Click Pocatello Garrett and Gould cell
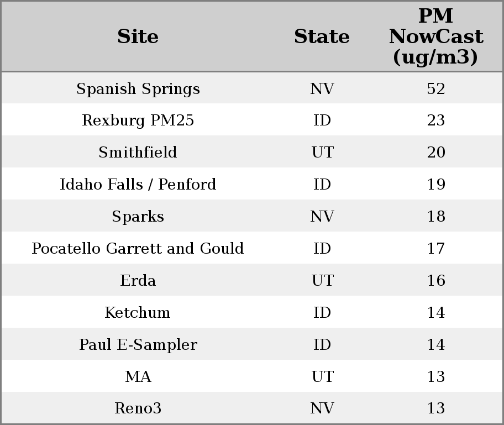 coord(138,249)
